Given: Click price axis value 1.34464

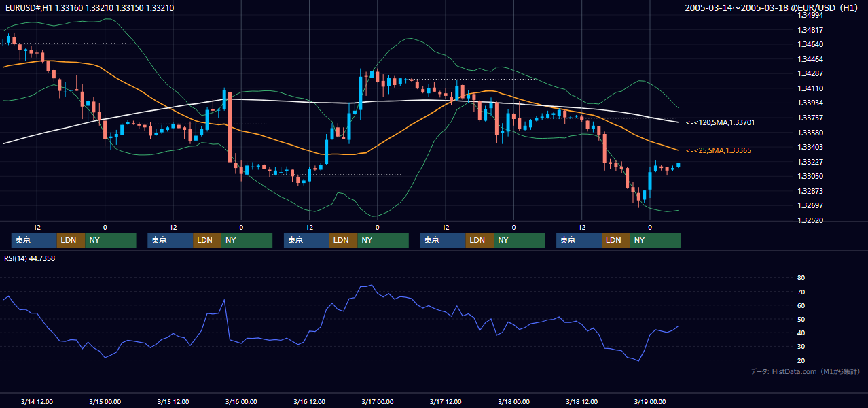Looking at the screenshot, I should click(809, 59).
